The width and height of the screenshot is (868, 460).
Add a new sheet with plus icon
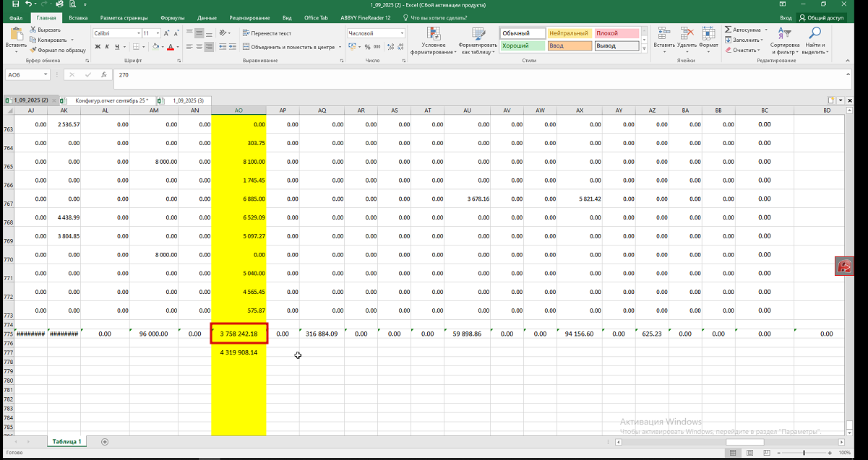click(105, 441)
